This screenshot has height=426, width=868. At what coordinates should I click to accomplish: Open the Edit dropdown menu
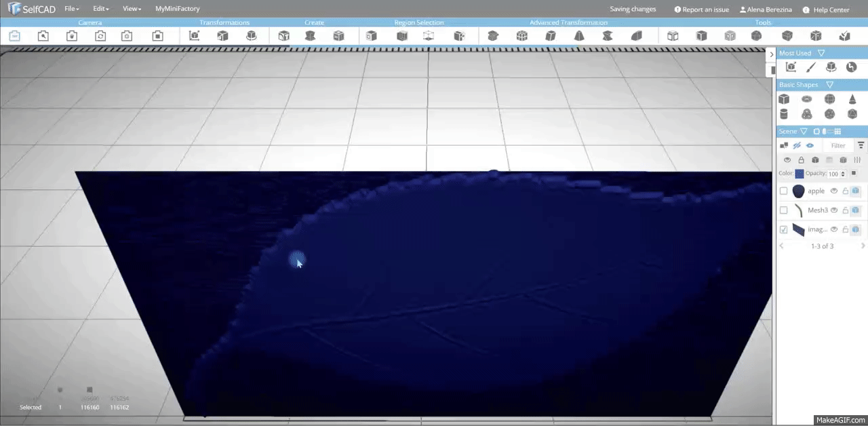[x=101, y=9]
